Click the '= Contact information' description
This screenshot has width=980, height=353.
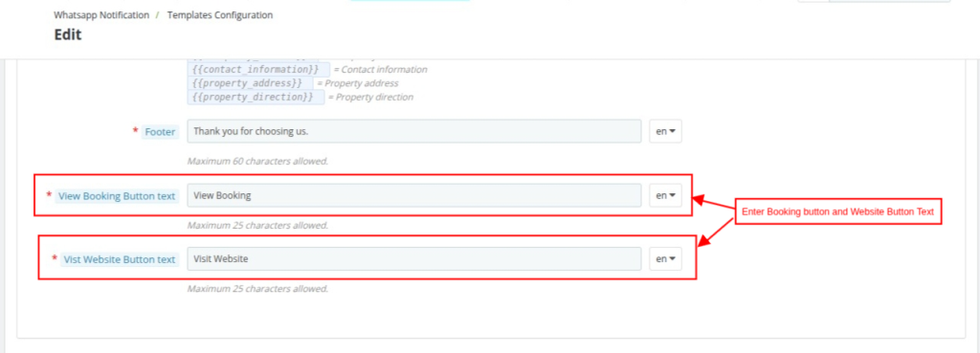pos(381,69)
